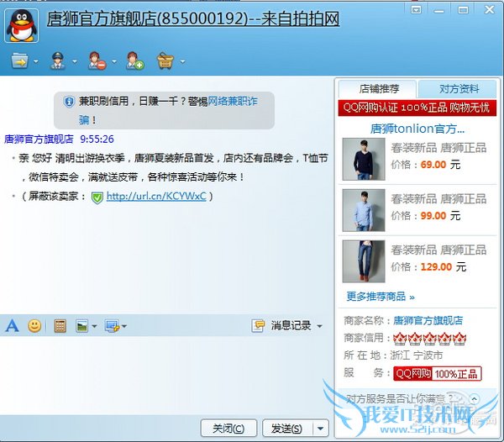The image size is (504, 442).
Task: Close the chat window with X
Action: pos(490,10)
